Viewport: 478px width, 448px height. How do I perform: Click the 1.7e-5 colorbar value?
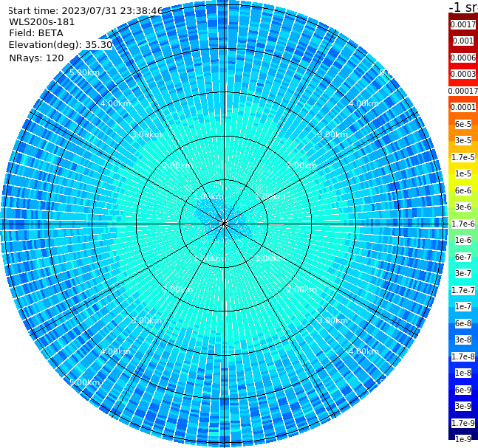[x=463, y=157]
